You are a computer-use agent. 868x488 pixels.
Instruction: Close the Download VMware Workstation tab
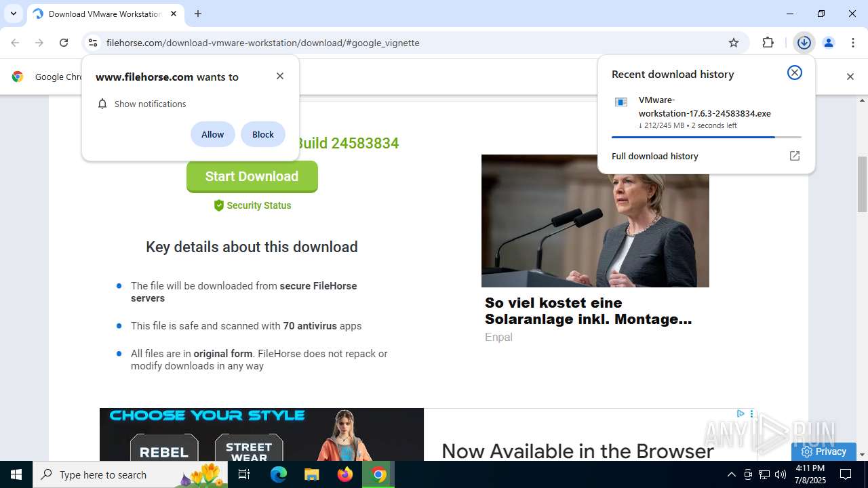pos(174,14)
